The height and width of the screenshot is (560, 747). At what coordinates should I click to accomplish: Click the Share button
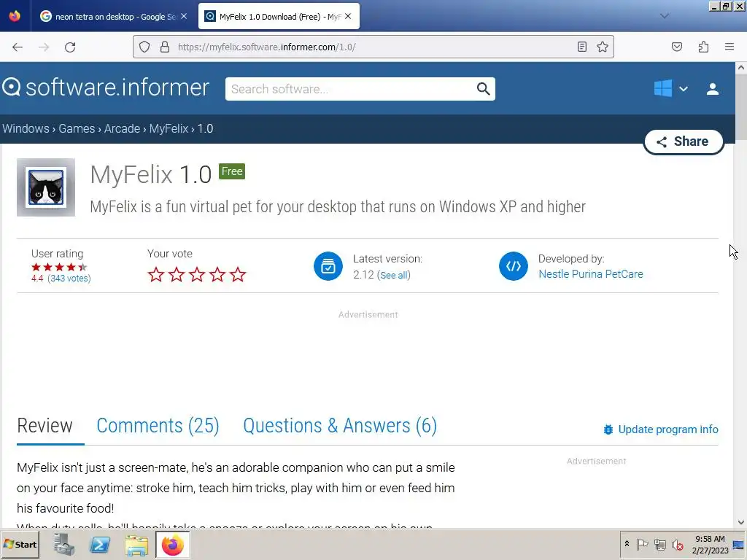click(x=683, y=141)
